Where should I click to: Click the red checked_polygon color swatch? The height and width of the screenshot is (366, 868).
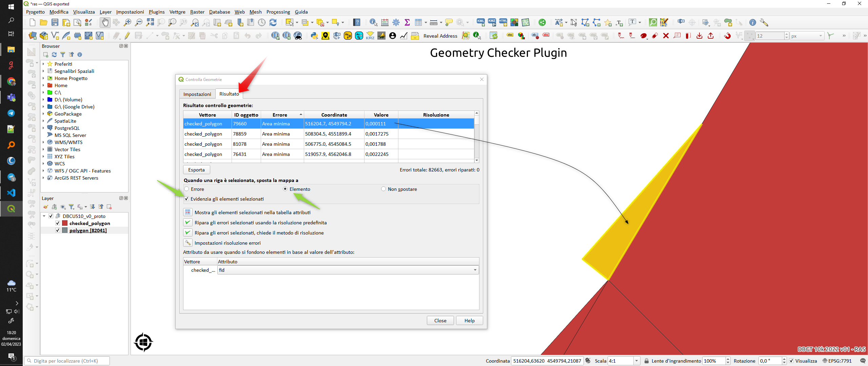point(65,223)
